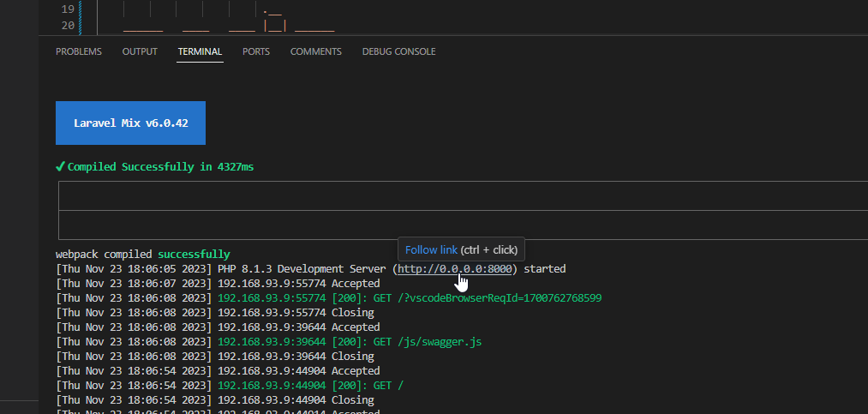Open the COMMENTS tab
The width and height of the screenshot is (868, 414).
(x=315, y=51)
